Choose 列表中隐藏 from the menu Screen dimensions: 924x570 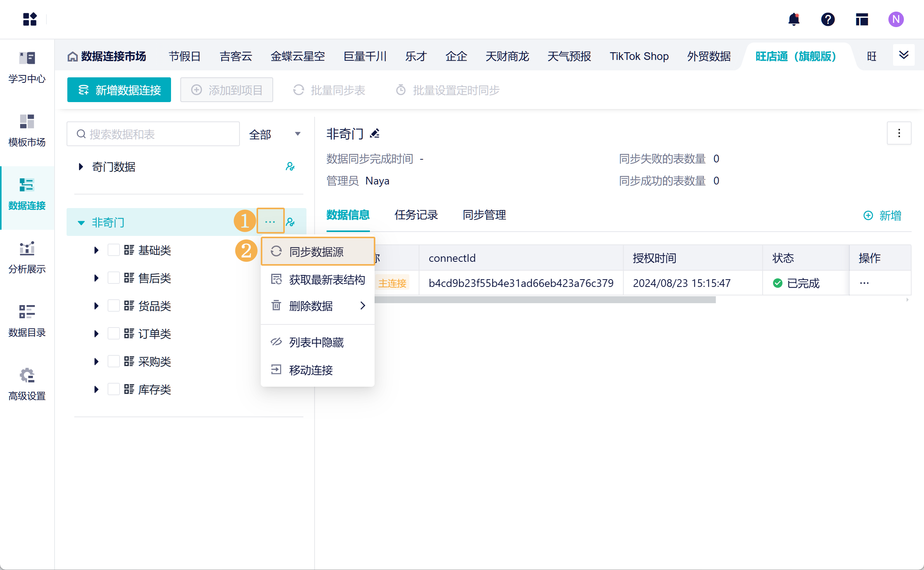click(318, 342)
